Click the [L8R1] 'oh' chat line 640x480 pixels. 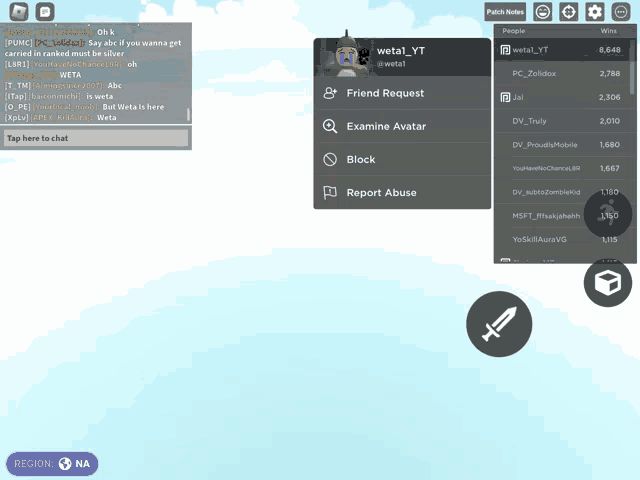[71, 64]
